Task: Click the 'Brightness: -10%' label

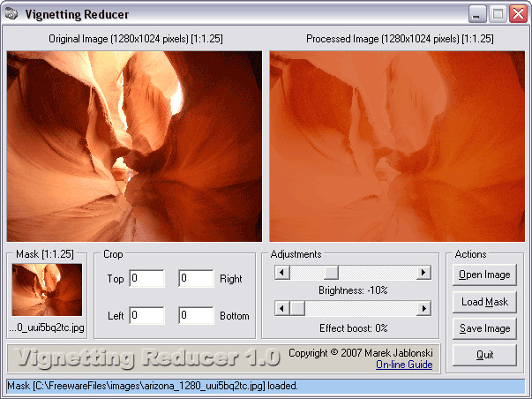Action: 353,290
